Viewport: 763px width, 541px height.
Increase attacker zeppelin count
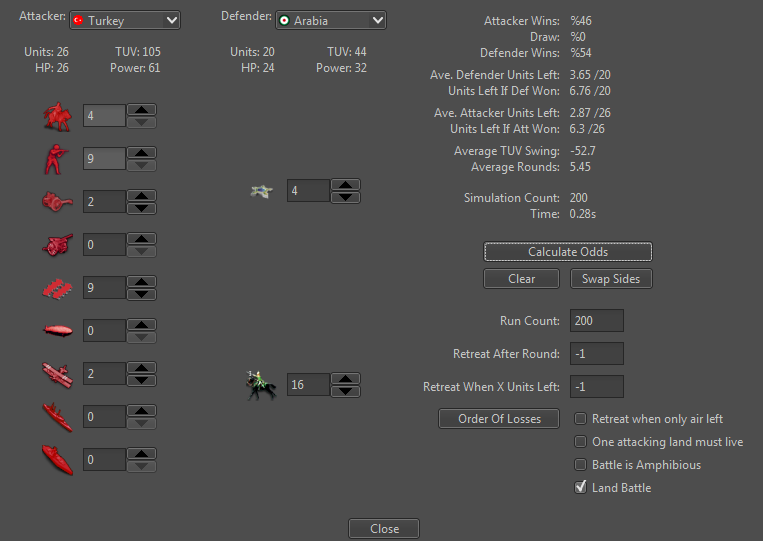142,325
